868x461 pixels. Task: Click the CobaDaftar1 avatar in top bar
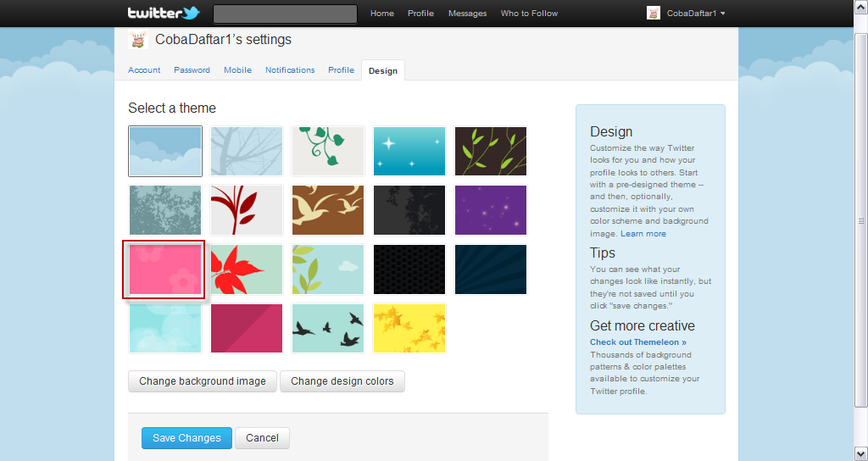pos(654,14)
